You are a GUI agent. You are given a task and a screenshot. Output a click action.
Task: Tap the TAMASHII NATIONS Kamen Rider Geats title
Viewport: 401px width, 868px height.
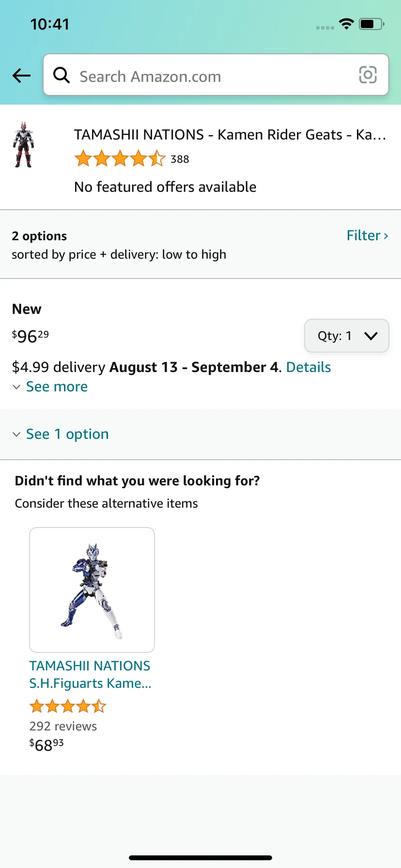click(x=230, y=135)
